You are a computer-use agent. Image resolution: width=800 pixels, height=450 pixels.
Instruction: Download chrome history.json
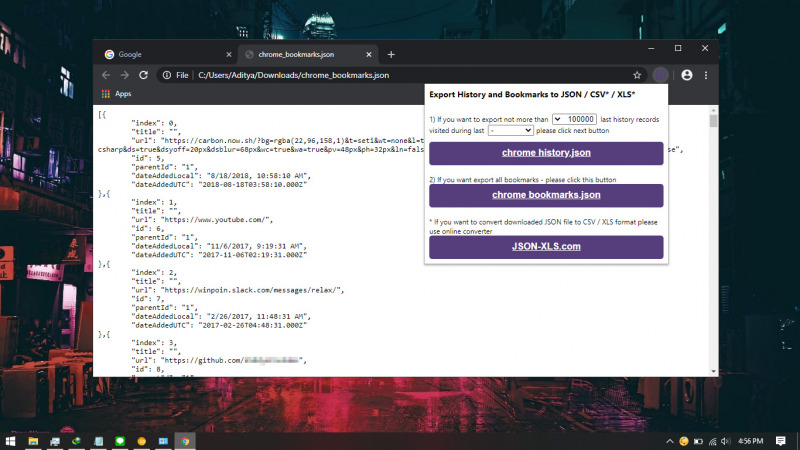click(546, 153)
